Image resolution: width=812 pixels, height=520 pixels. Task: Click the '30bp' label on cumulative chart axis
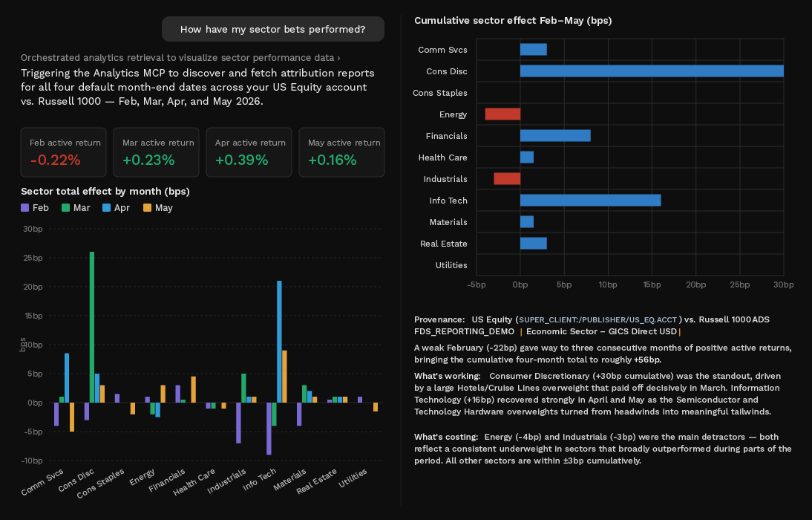pos(784,285)
